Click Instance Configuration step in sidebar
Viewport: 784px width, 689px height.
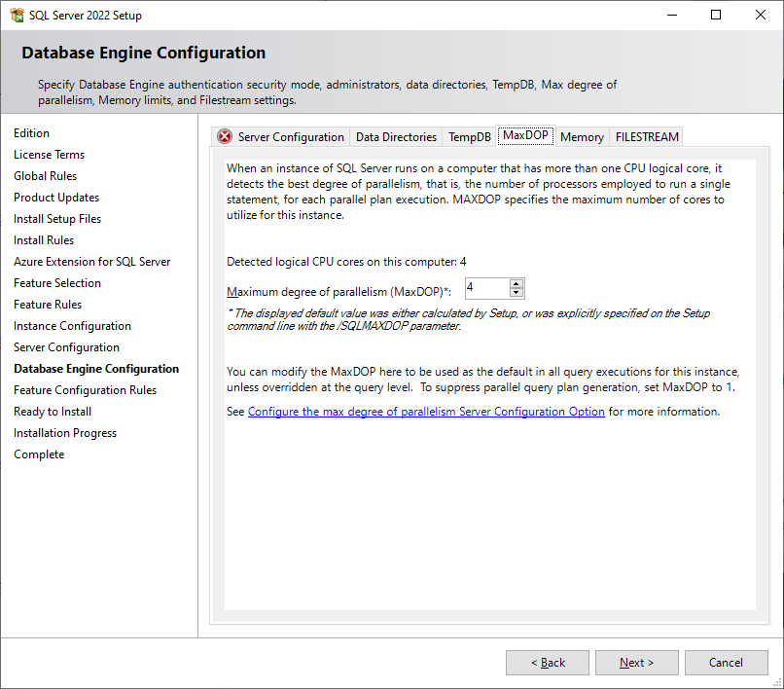pyautogui.click(x=72, y=326)
